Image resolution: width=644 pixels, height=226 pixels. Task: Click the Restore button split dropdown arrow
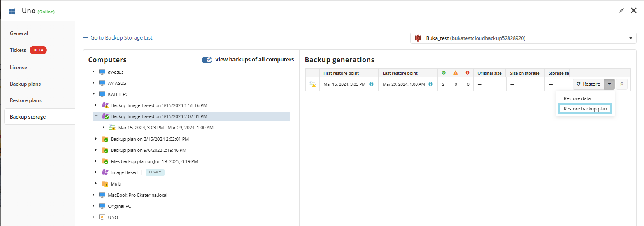tap(609, 84)
